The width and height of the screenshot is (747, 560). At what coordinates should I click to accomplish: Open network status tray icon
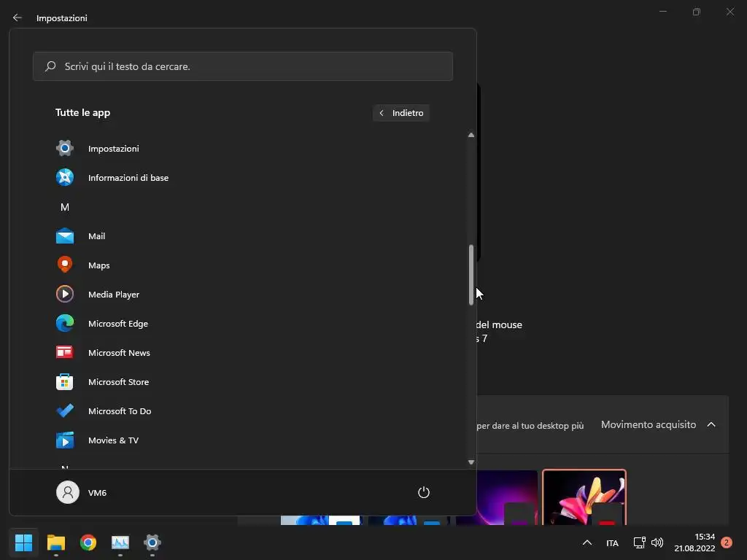coord(639,542)
